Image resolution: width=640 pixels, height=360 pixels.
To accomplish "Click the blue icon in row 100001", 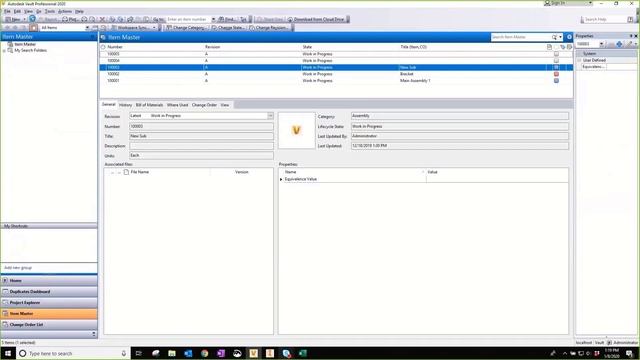I will pos(556,81).
